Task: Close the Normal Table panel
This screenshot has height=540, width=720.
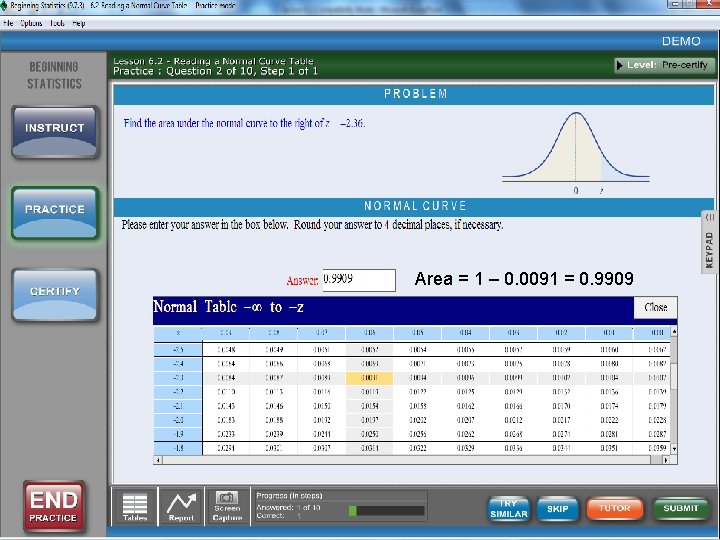Action: (x=655, y=307)
